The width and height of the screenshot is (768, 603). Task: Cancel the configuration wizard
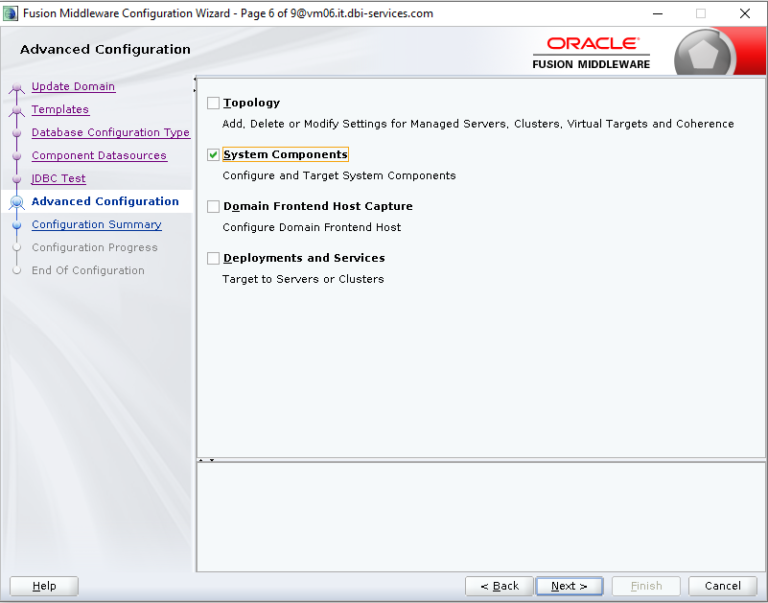(722, 586)
